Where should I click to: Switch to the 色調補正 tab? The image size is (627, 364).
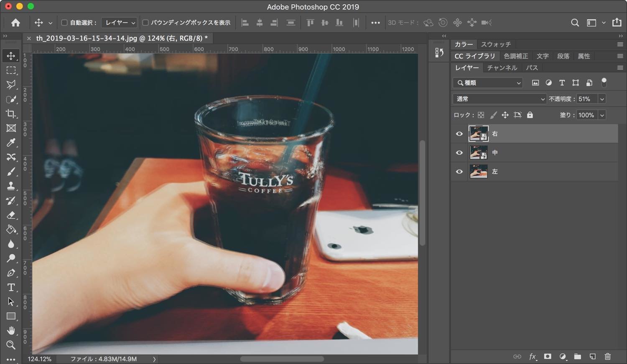[516, 56]
